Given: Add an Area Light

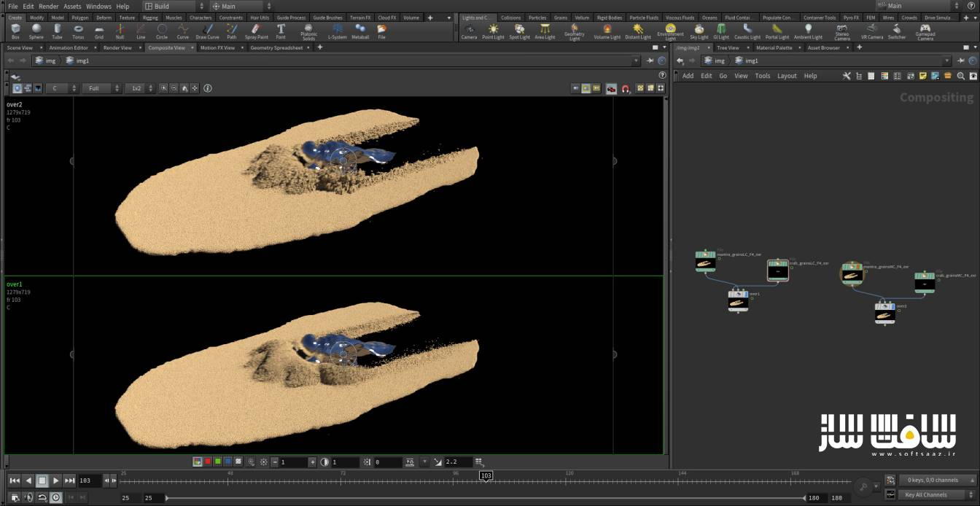Looking at the screenshot, I should (x=545, y=31).
